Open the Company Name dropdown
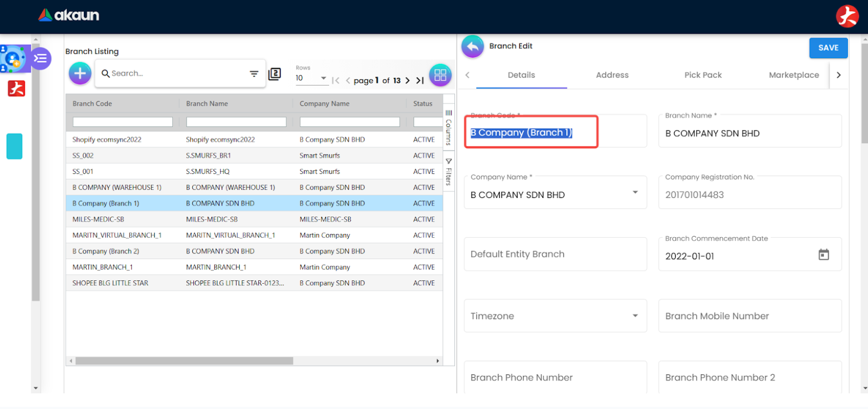Viewport: 868px width, 409px height. (x=635, y=192)
